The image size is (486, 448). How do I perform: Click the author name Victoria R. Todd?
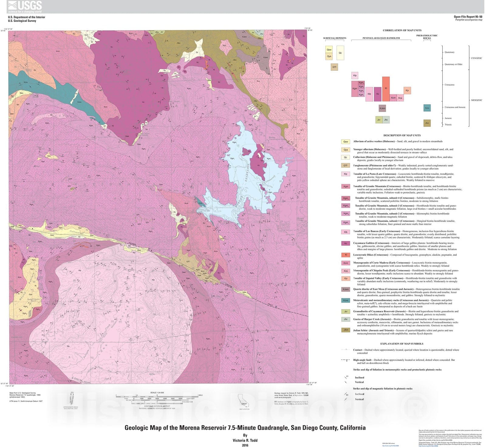coord(245,440)
